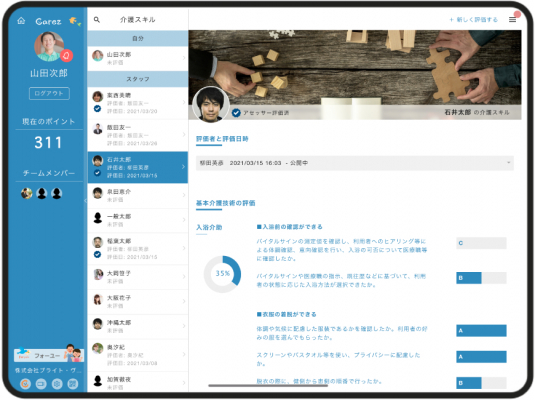Click the check badge on 石井太郎 list entry
535x400 pixels.
(x=98, y=173)
